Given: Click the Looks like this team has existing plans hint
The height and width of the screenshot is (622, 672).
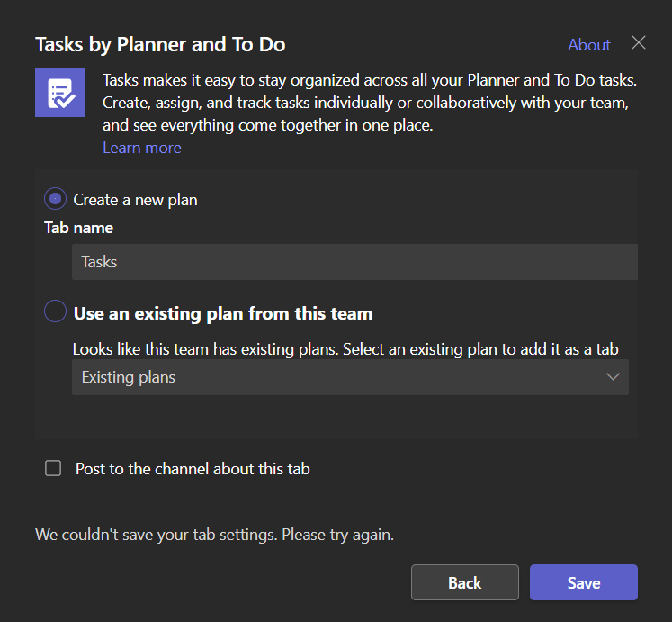Looking at the screenshot, I should click(345, 349).
